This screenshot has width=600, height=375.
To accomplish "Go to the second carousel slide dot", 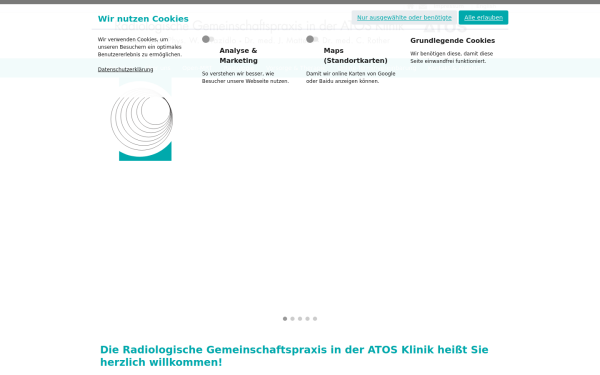I will point(292,319).
